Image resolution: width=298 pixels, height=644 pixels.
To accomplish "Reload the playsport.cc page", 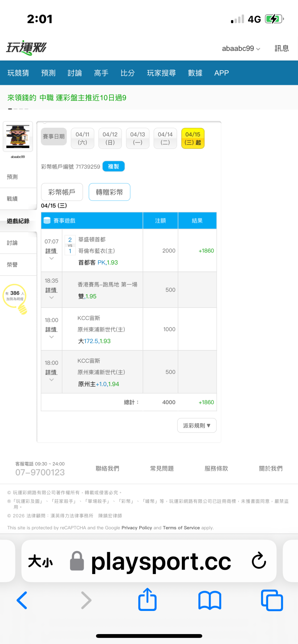I will coord(259,561).
